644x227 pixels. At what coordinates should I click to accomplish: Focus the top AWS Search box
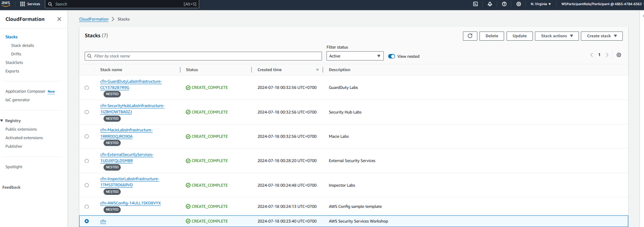coord(122,4)
